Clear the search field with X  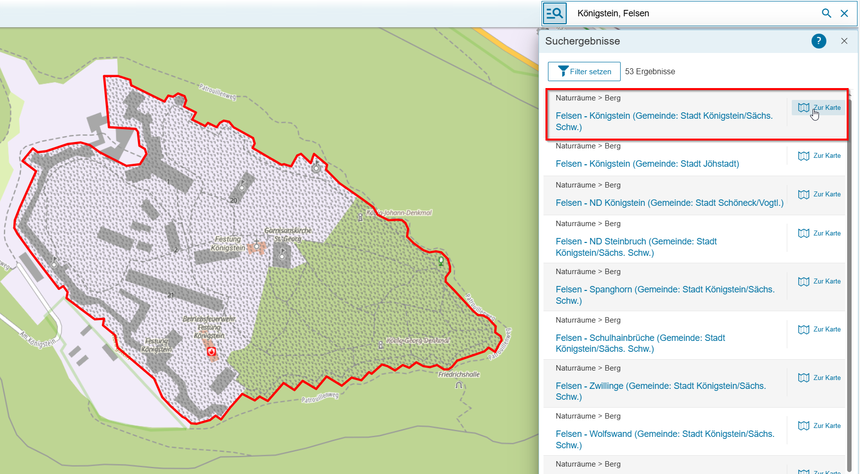(x=844, y=13)
